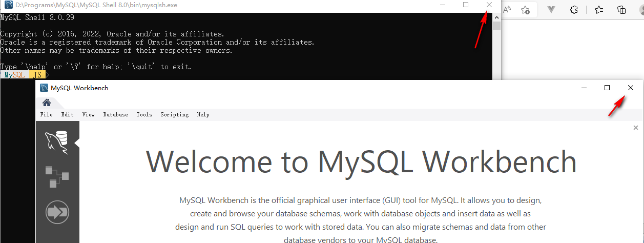Open the Edit menu
This screenshot has width=644, height=243.
pyautogui.click(x=67, y=114)
